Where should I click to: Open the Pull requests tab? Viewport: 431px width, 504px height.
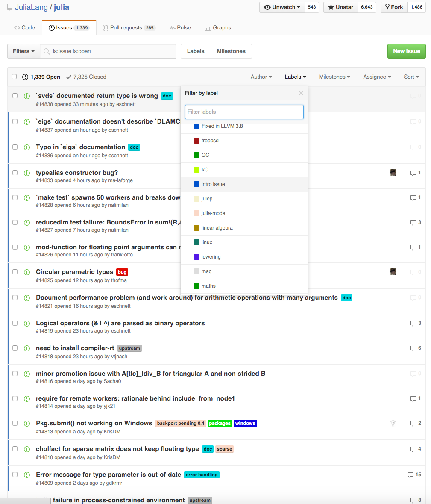(129, 28)
